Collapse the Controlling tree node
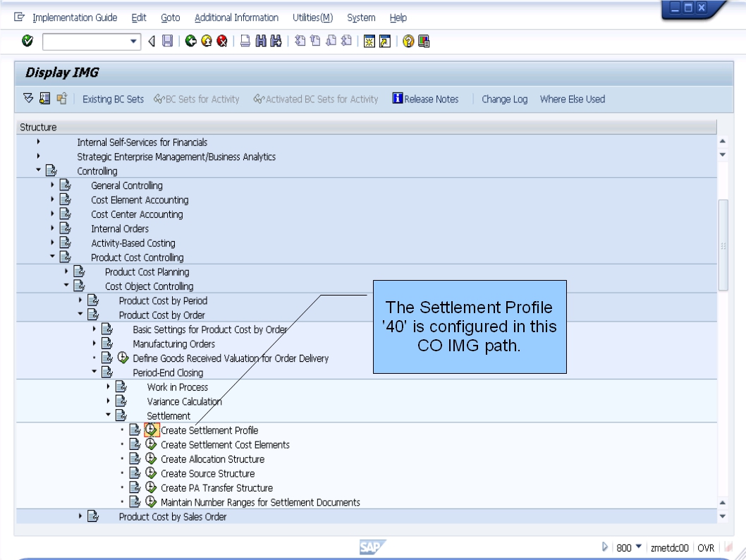The width and height of the screenshot is (746, 560). (39, 170)
